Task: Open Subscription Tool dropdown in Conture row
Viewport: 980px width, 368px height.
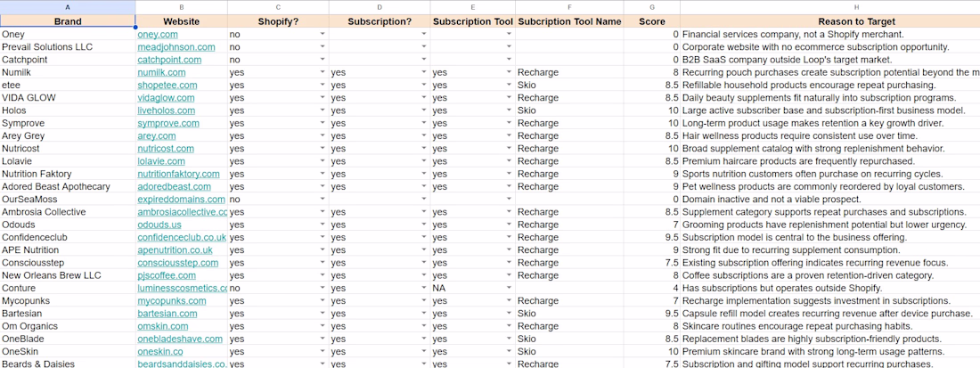Action: pyautogui.click(x=510, y=288)
